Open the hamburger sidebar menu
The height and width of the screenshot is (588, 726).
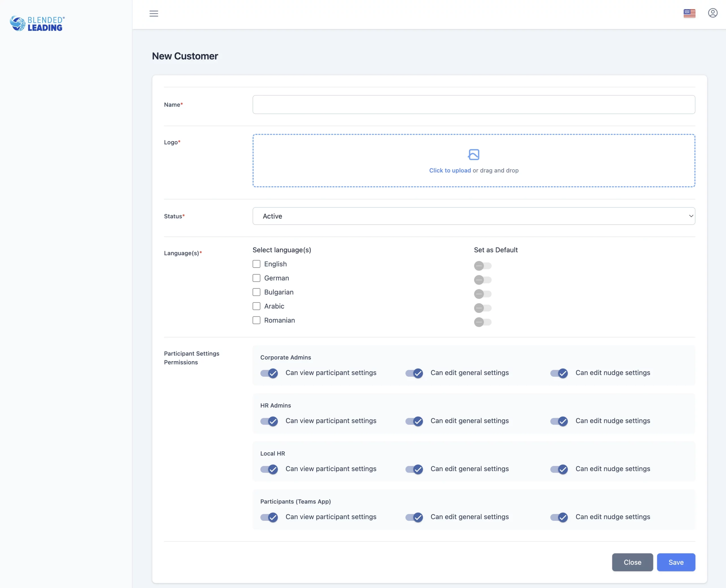click(x=153, y=14)
